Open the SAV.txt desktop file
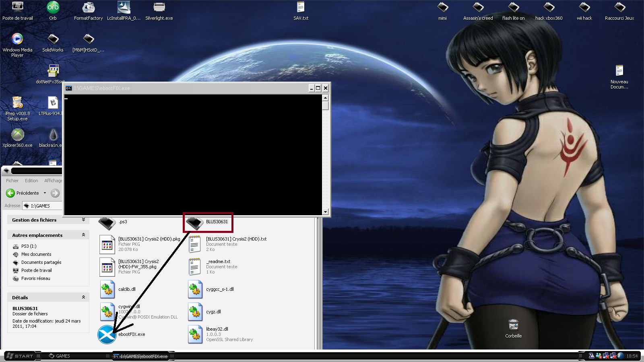This screenshot has height=362, width=644. point(301,11)
